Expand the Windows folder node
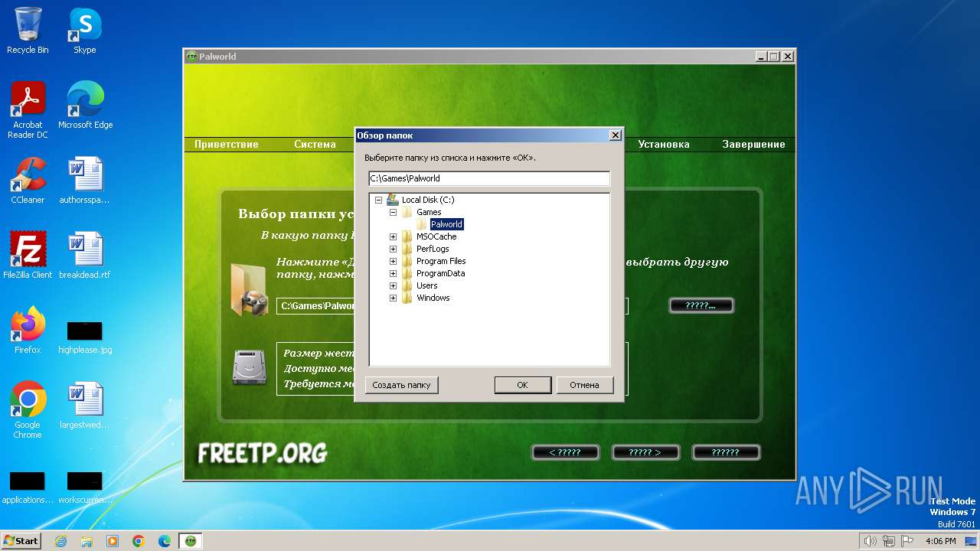The image size is (980, 551). pyautogui.click(x=393, y=298)
